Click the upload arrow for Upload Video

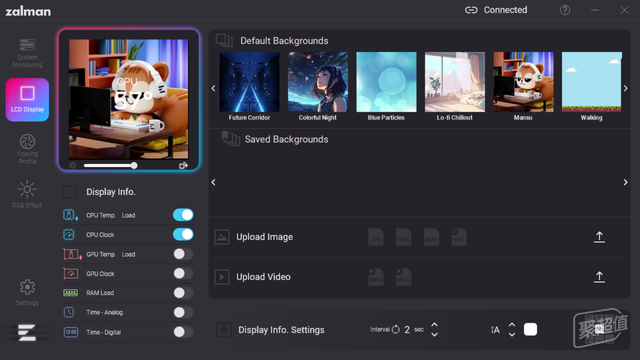click(x=599, y=277)
